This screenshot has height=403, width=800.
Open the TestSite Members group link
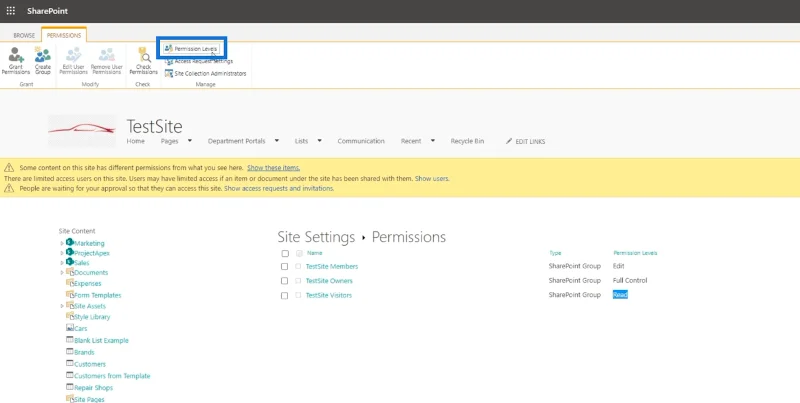[x=332, y=266]
